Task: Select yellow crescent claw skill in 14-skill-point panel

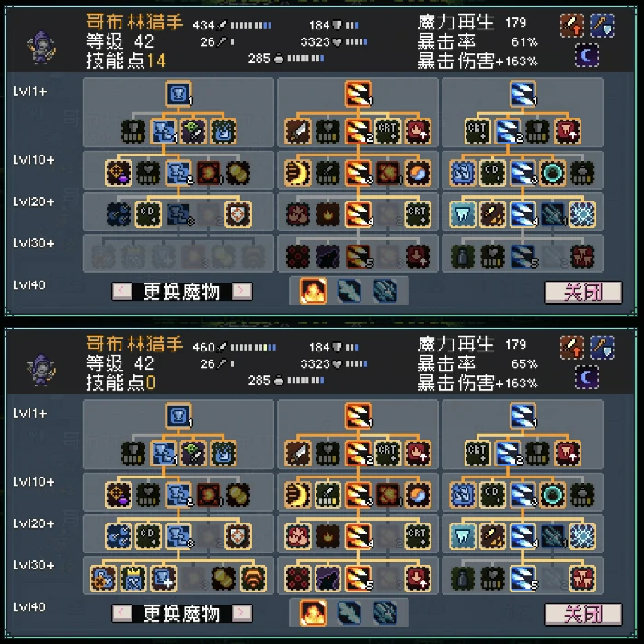Action: [x=298, y=173]
